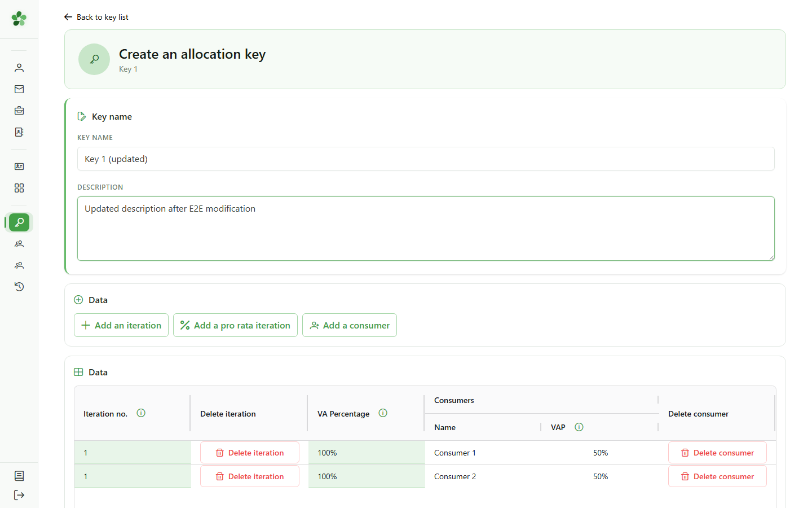
Task: Delete iteration in Consumer 2 row
Action: pos(250,476)
